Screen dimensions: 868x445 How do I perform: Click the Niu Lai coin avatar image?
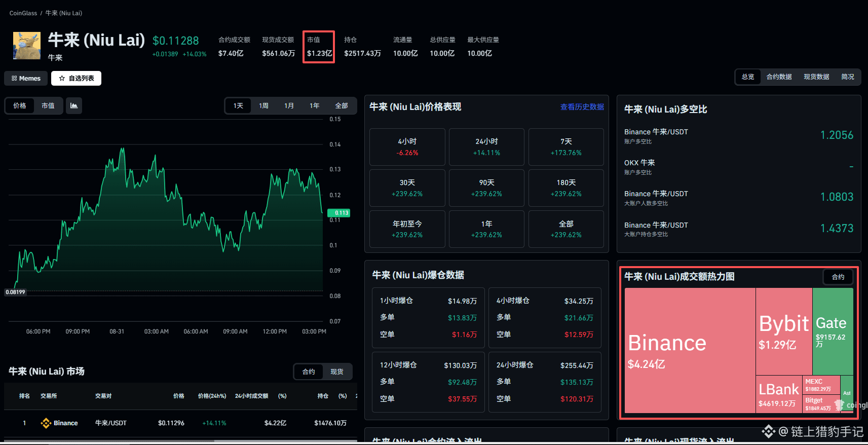pos(27,46)
